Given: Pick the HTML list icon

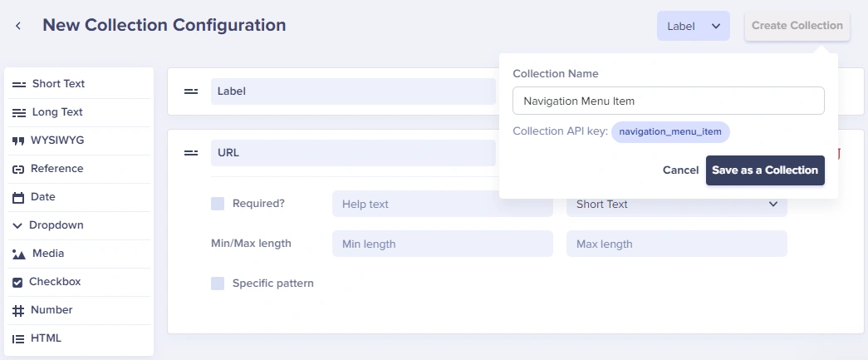Looking at the screenshot, I should click(x=18, y=339).
